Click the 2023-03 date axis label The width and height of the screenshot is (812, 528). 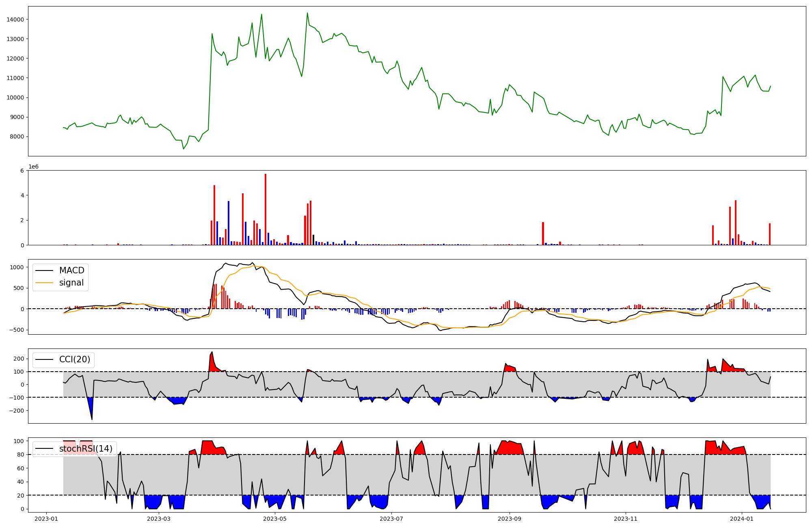point(159,518)
